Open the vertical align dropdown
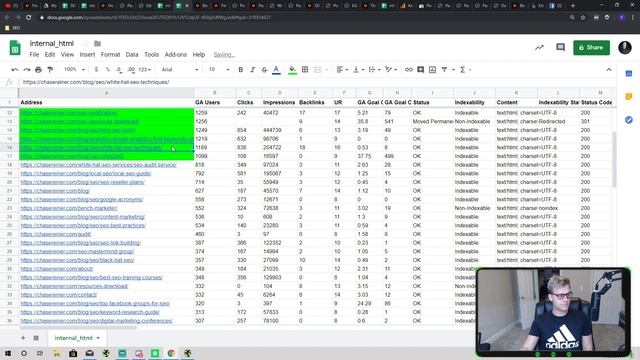 click(x=358, y=70)
